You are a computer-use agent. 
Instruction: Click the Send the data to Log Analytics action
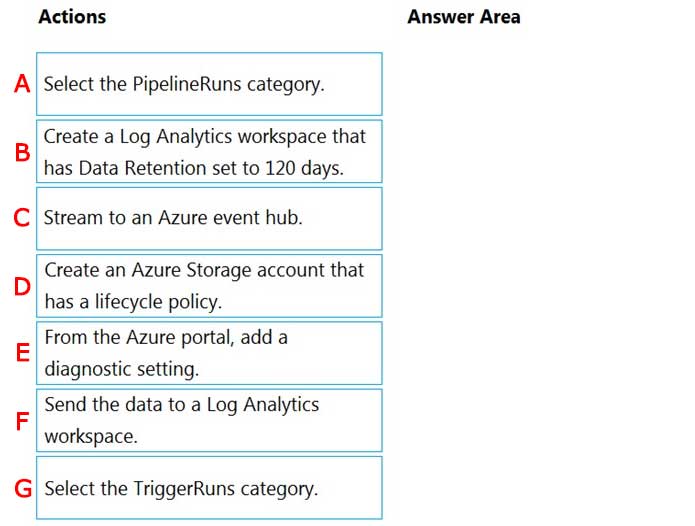point(209,420)
